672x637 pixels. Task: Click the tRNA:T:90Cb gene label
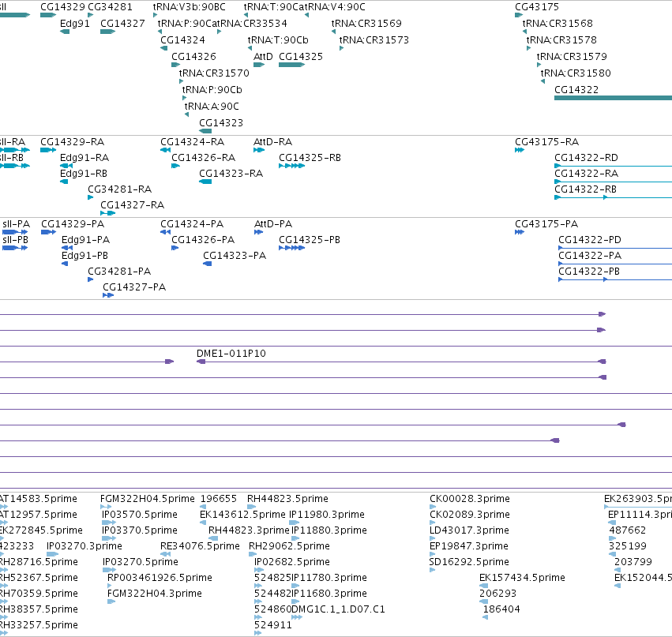pyautogui.click(x=278, y=39)
